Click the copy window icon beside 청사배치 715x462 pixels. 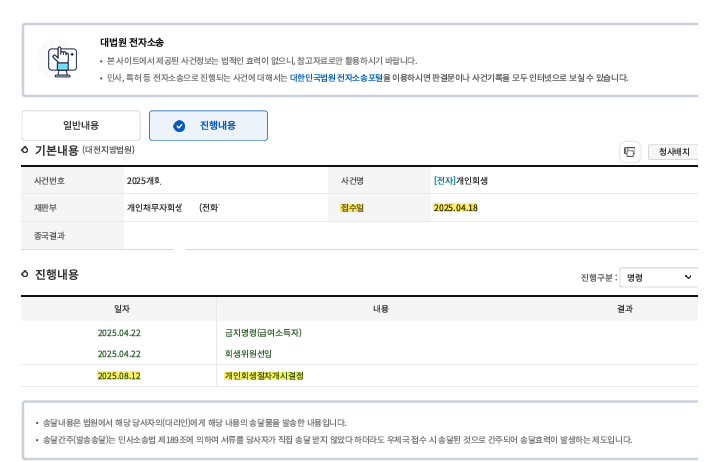pos(629,152)
